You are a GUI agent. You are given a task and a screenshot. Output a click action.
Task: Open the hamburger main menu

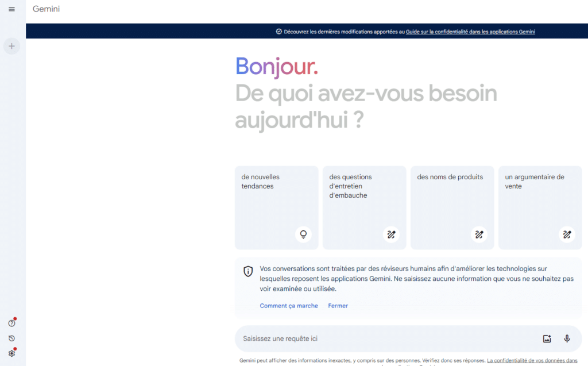[x=11, y=9]
